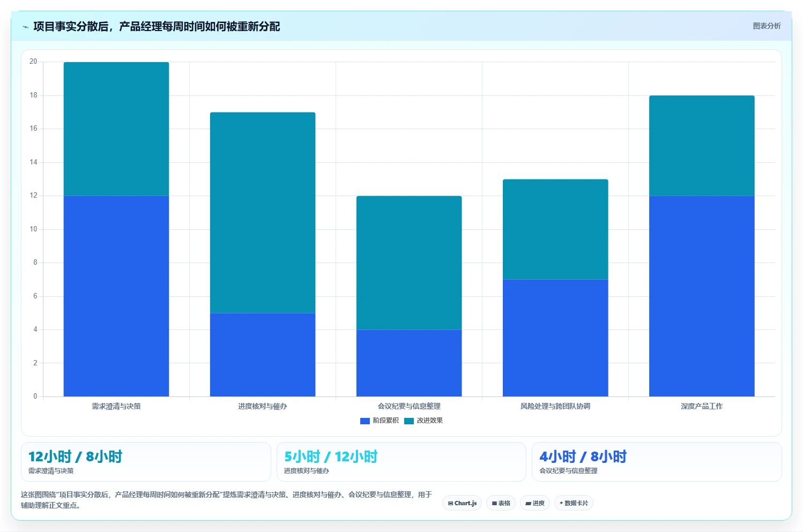The image size is (803, 532).
Task: Click the 深度产品工作 x-axis label
Action: coord(702,407)
